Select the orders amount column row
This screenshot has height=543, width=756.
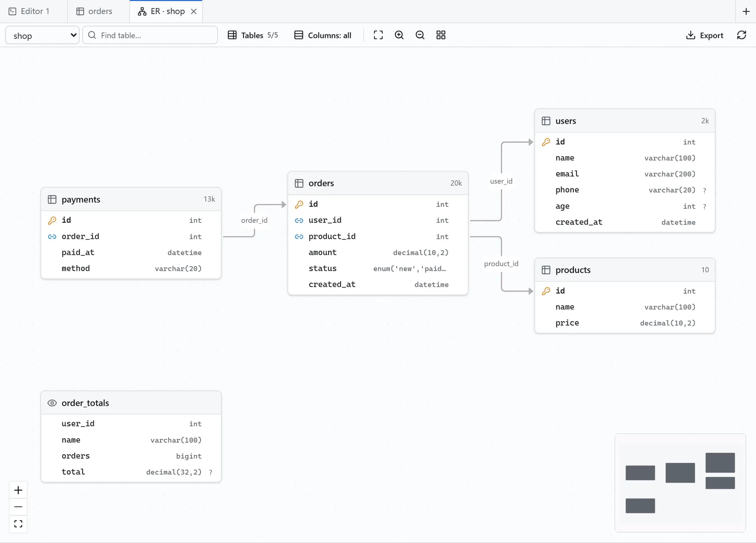click(x=378, y=252)
